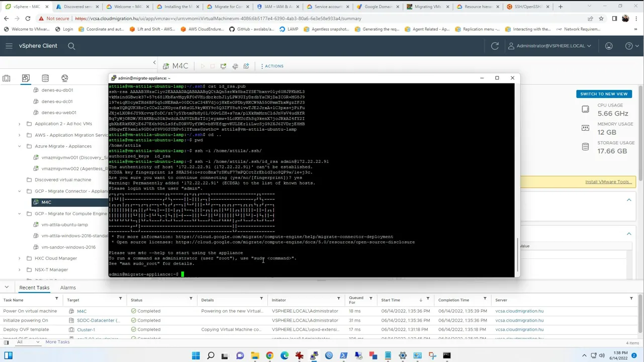Open the ACTIONS menu for M4C
644x362 pixels.
coord(272,66)
